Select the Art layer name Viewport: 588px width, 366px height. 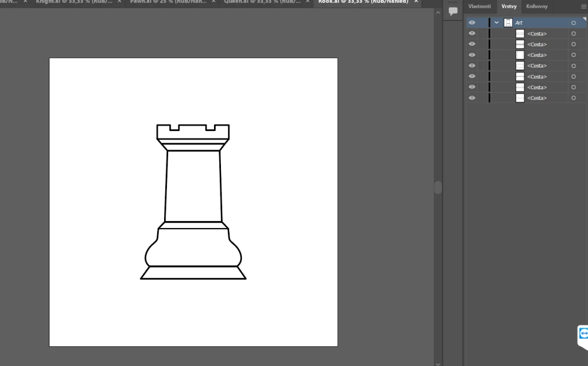click(x=518, y=23)
